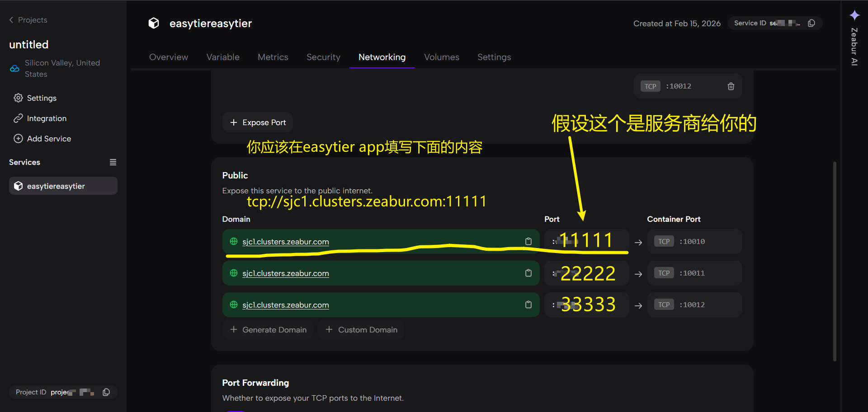Screen dimensions: 868x412
Task: Open Zeabur AI sparkle icon
Action: click(x=854, y=15)
